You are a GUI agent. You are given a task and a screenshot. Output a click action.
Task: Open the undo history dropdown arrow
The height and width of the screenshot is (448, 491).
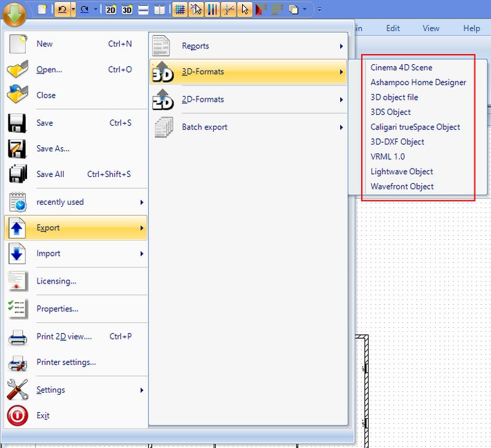(73, 10)
